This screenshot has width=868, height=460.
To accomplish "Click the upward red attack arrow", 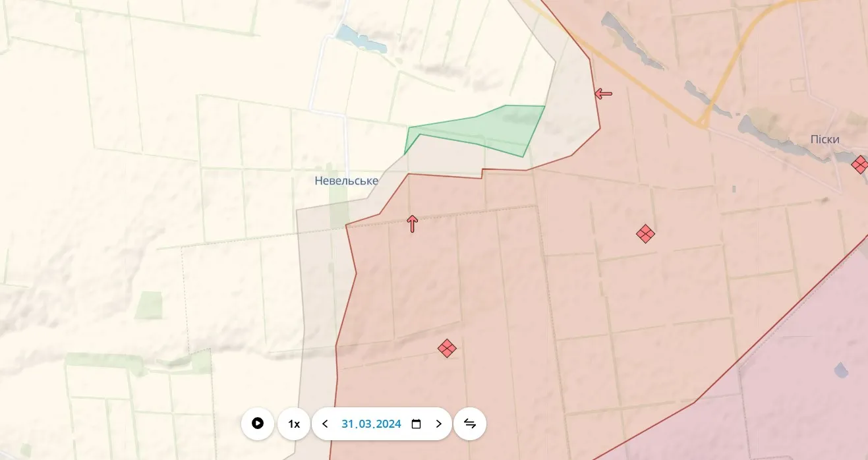I will 413,224.
